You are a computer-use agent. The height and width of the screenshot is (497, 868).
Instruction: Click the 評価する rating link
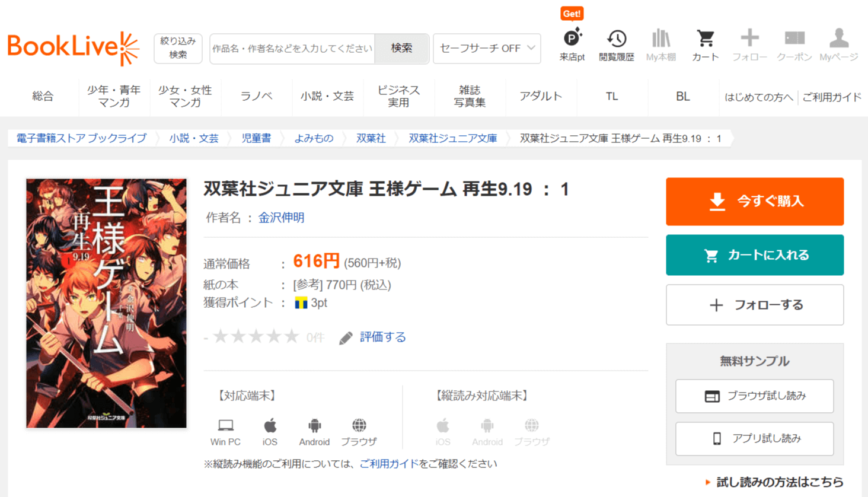point(383,337)
